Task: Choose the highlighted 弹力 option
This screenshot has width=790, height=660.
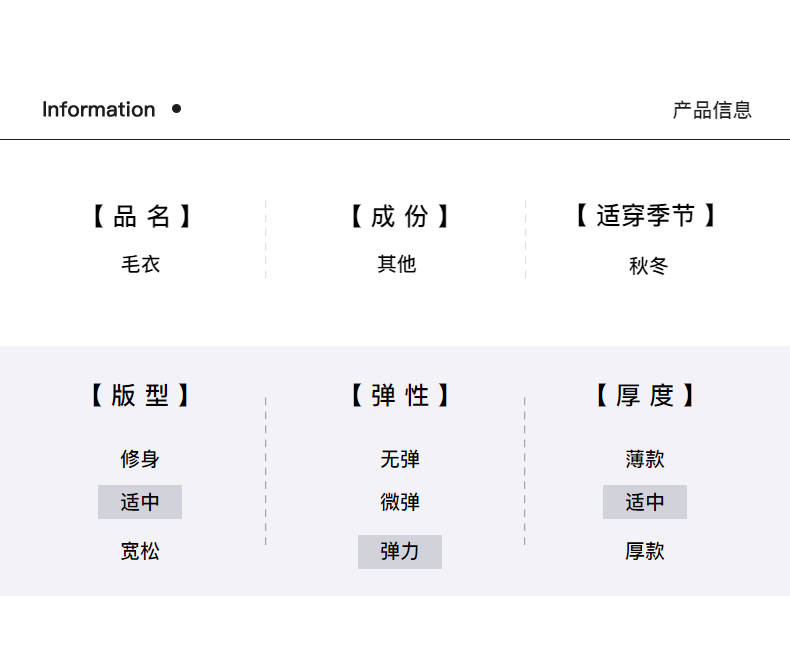Action: coord(400,552)
